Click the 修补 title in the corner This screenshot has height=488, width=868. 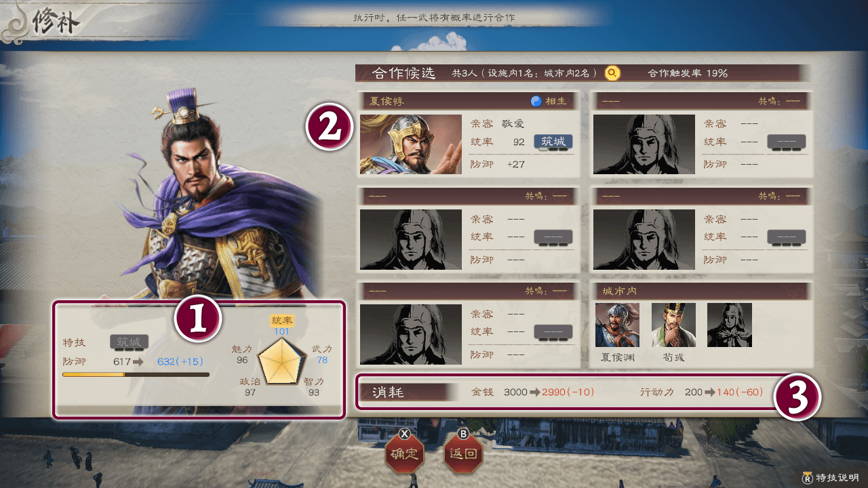click(58, 24)
